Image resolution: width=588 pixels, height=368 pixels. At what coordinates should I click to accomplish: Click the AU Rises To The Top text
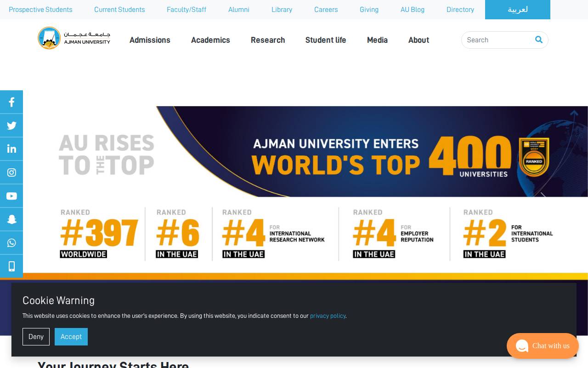click(x=107, y=155)
